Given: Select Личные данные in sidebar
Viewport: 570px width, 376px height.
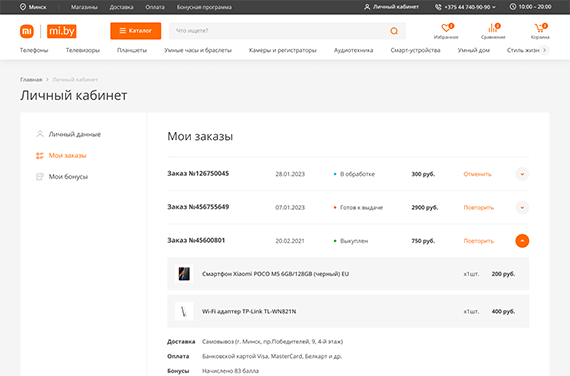Looking at the screenshot, I should point(75,134).
